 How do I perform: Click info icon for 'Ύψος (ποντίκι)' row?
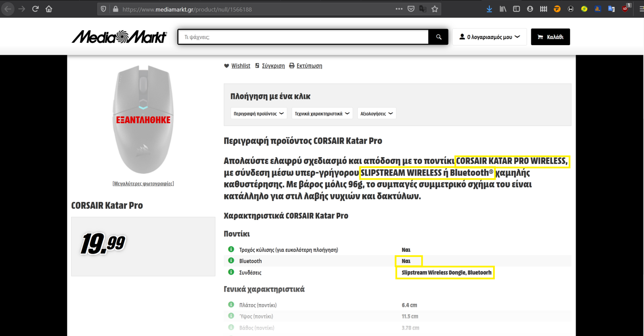pos(231,316)
